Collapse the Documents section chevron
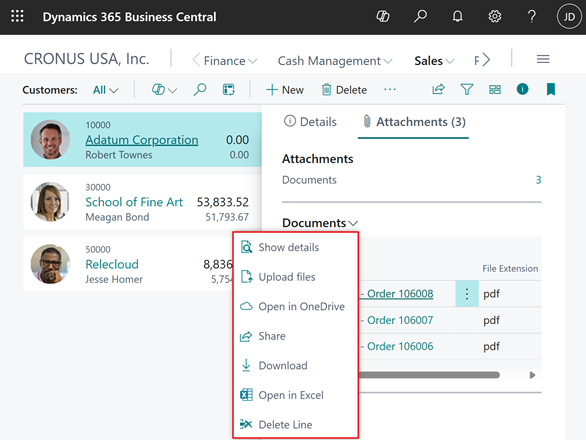586x440 pixels. [353, 223]
